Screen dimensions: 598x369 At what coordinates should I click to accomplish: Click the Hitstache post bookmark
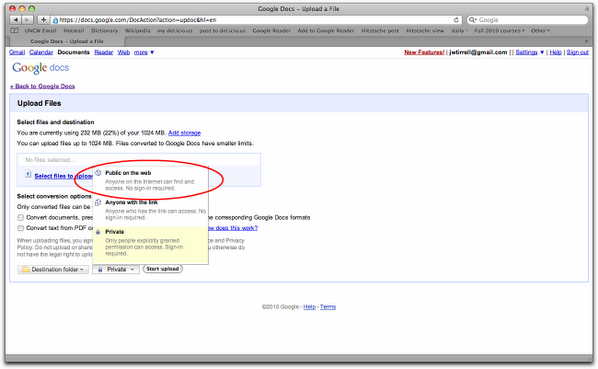(x=380, y=30)
